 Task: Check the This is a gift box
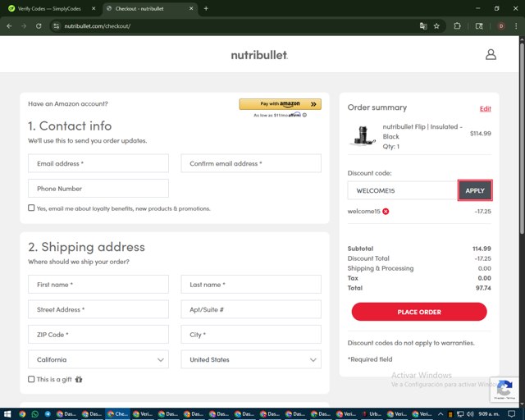pos(31,379)
